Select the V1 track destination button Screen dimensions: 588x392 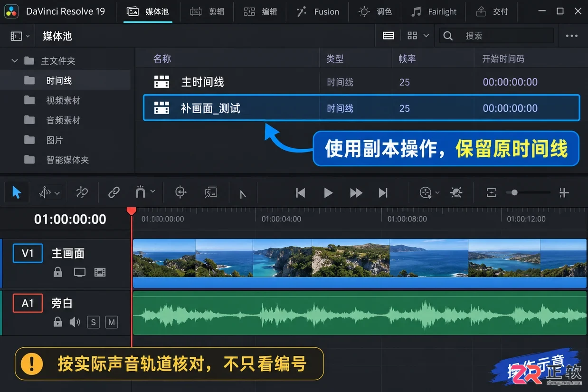tap(28, 253)
